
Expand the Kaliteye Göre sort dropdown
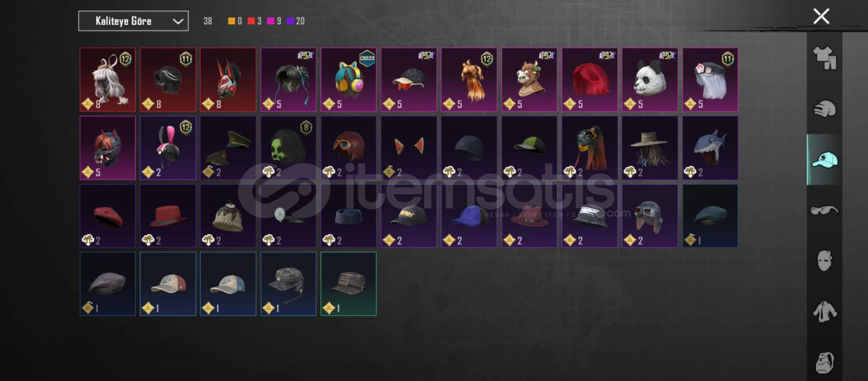(133, 21)
